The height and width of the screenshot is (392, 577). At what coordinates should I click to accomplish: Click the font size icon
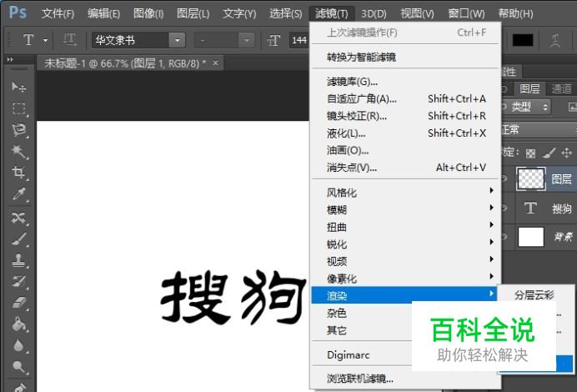(273, 40)
